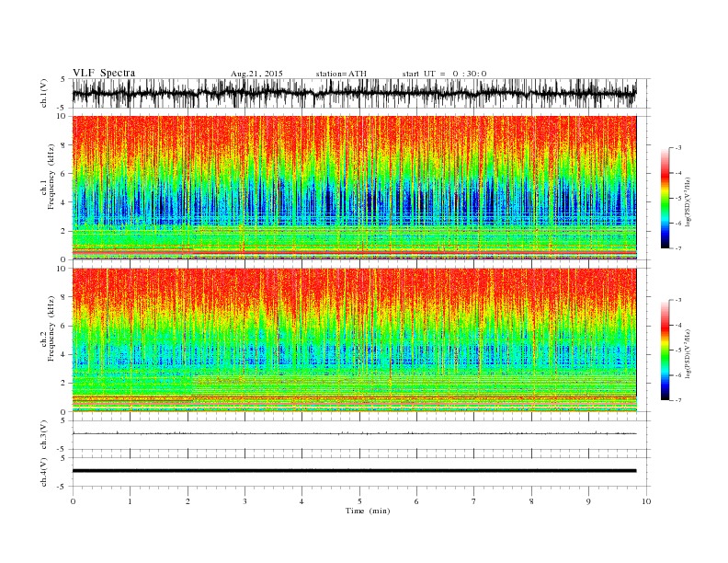This screenshot has width=728, height=563.
Task: Click the "-5" tick on ch.1 colorbar
Action: tap(678, 199)
